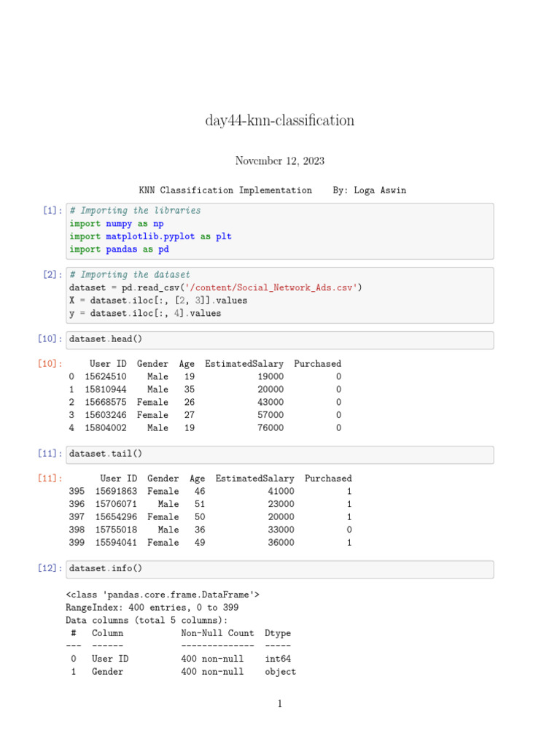Click Dtype column header
The image size is (560, 747).
(278, 634)
